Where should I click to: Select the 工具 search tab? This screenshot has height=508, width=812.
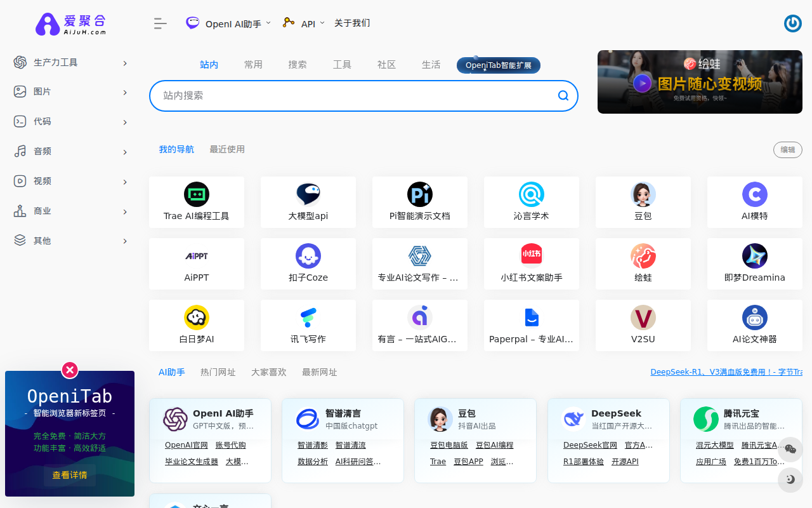[x=342, y=65]
